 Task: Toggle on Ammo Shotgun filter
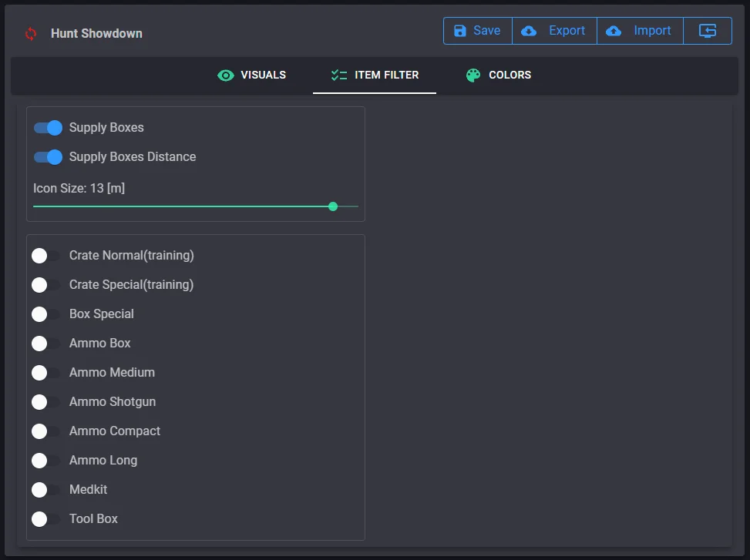[46, 402]
